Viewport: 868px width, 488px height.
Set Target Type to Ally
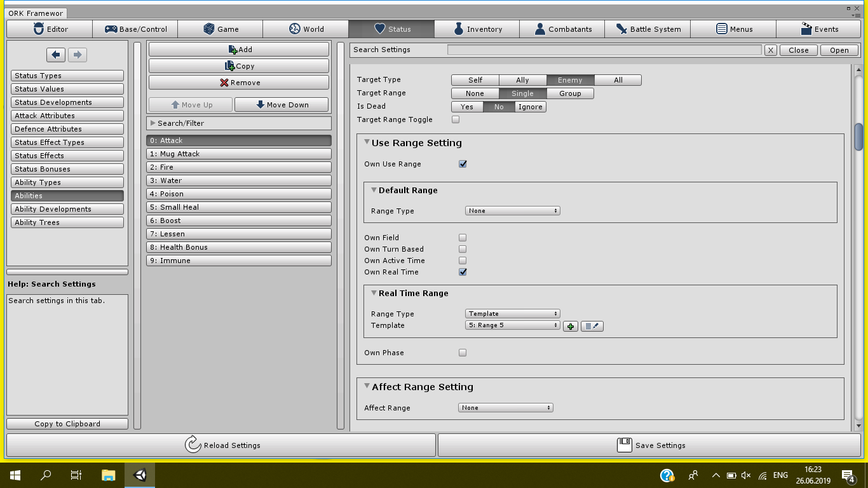(x=522, y=80)
